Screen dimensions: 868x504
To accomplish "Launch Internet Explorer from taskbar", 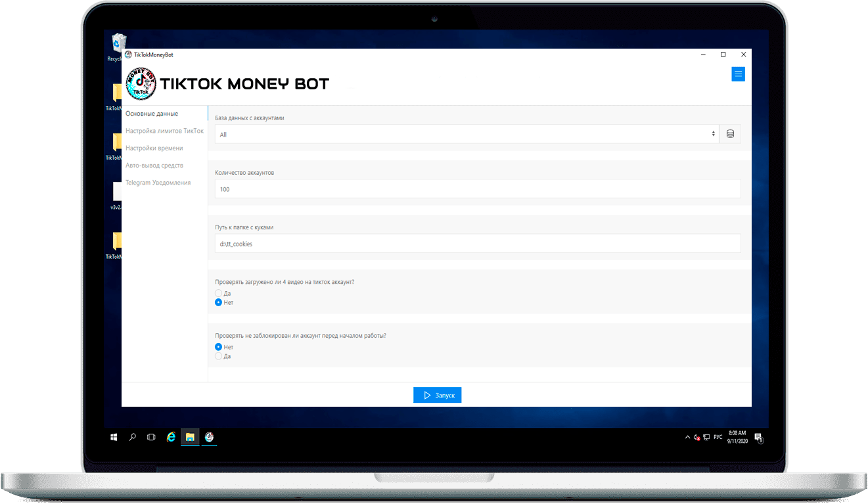I will (x=171, y=436).
